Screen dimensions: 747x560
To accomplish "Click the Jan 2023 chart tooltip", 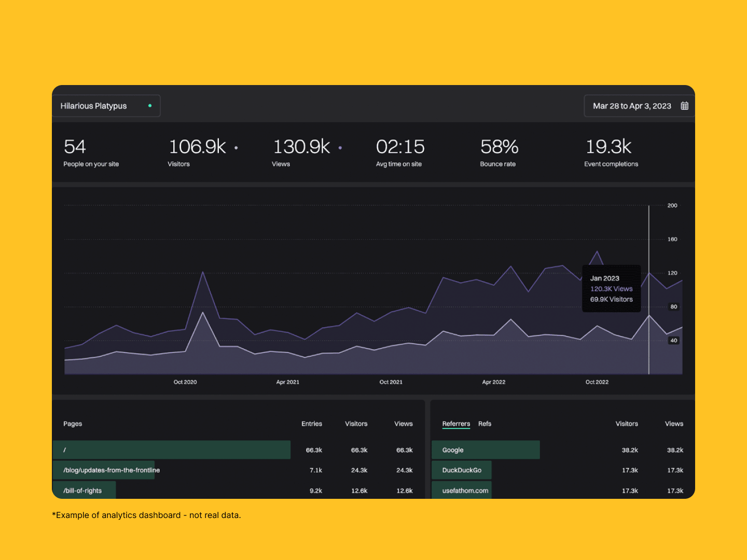I will tap(612, 289).
